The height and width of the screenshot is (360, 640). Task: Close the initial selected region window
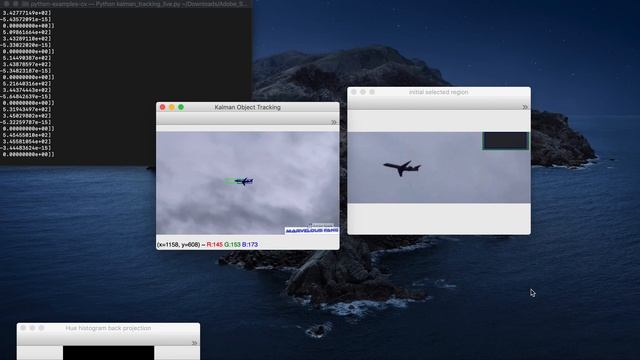(354, 92)
